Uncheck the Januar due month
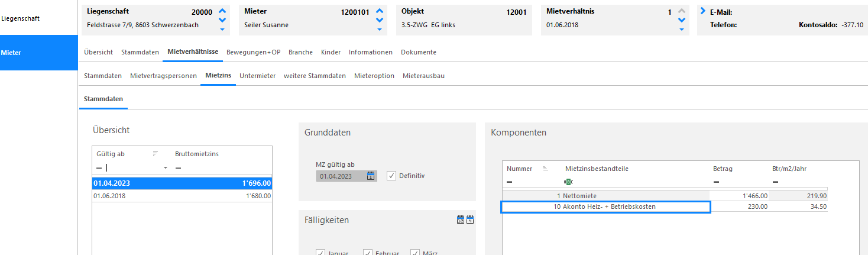868x255 pixels. coord(320,252)
